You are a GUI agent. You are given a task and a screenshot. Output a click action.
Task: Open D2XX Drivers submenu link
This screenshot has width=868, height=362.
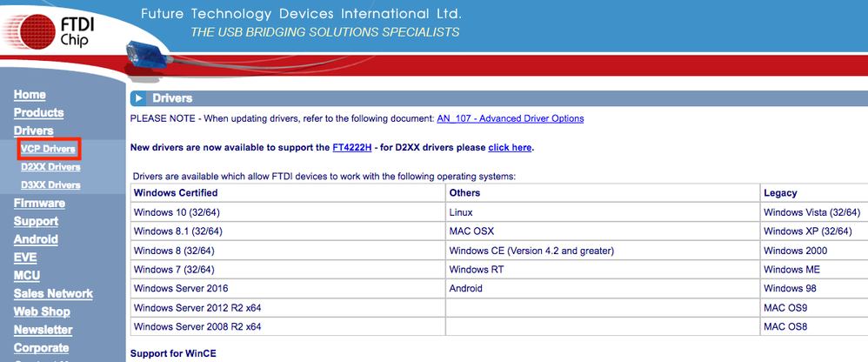(x=50, y=166)
